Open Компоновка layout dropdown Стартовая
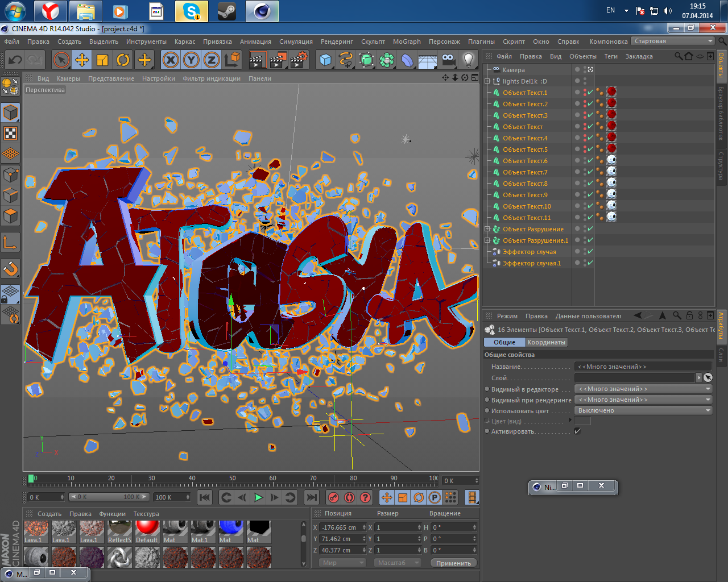The height and width of the screenshot is (582, 728). (x=673, y=41)
